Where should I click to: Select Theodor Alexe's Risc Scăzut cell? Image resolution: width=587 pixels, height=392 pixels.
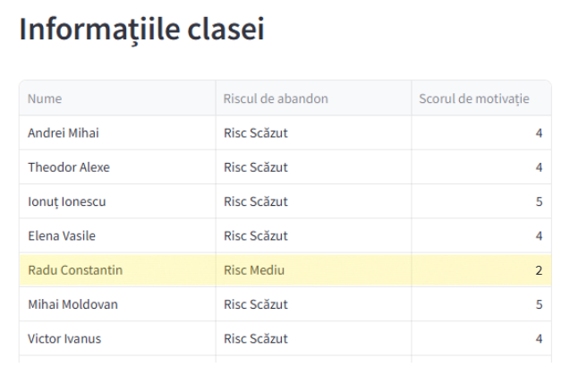click(256, 167)
